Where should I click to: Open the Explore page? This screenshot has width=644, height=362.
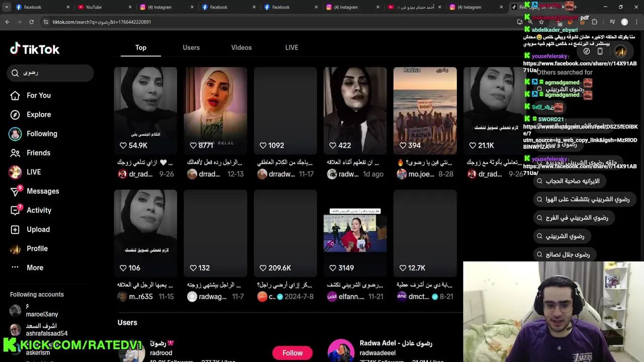coord(38,115)
